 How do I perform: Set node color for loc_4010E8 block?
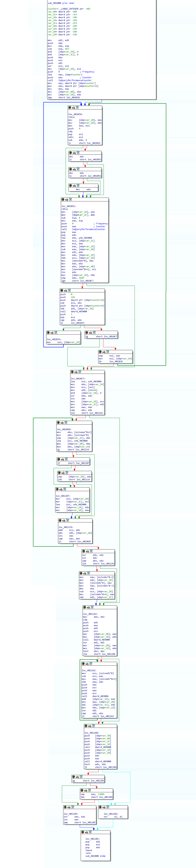click(58, 422)
